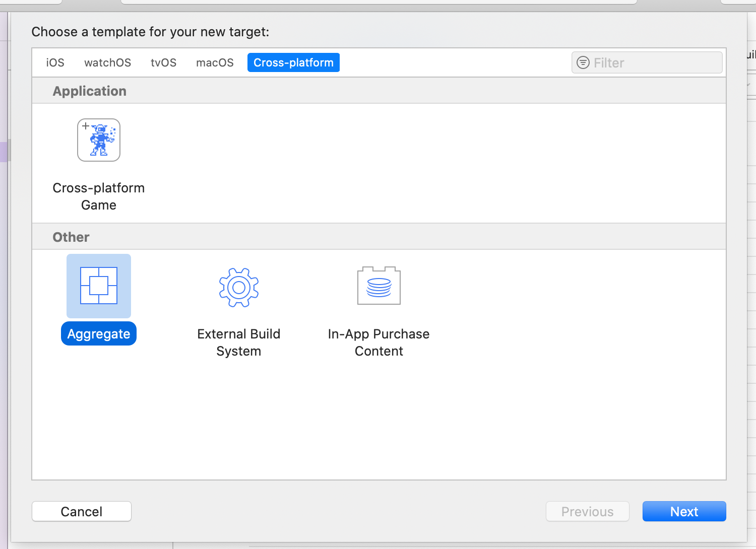The height and width of the screenshot is (549, 756).
Task: Click the Previous button
Action: click(x=588, y=511)
